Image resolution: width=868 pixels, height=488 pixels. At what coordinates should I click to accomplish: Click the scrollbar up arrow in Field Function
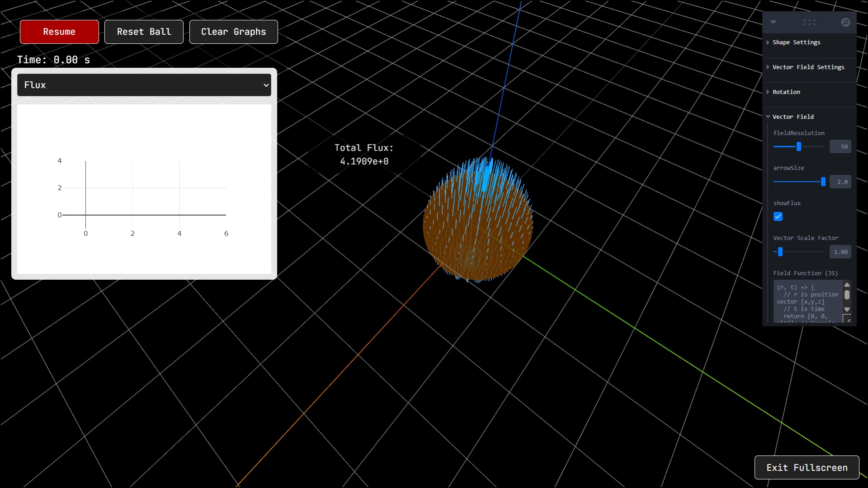click(x=847, y=285)
